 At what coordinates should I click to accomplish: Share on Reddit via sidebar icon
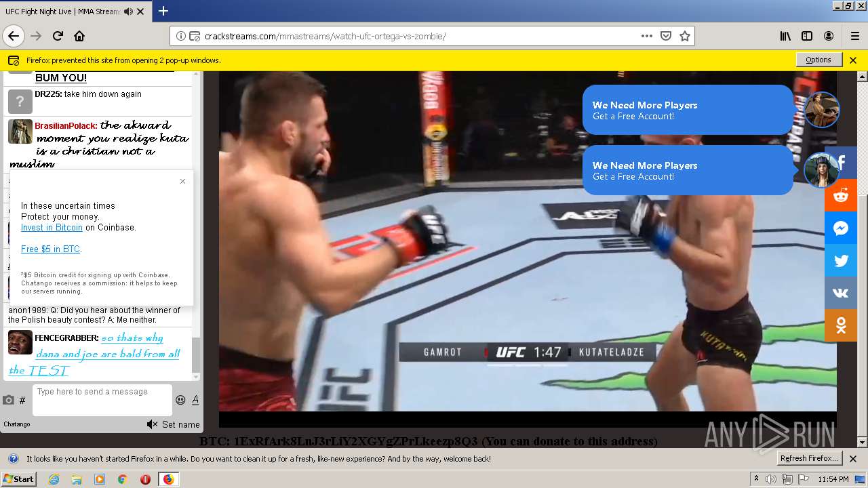841,195
